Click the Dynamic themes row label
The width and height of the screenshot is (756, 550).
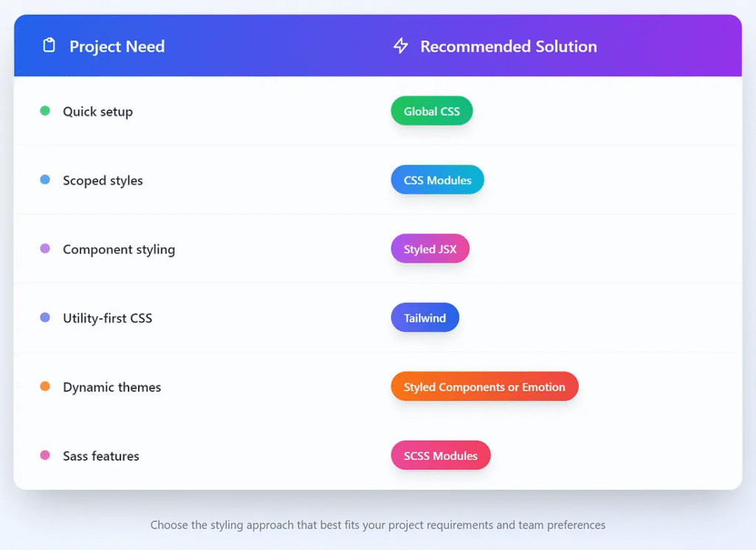click(111, 387)
